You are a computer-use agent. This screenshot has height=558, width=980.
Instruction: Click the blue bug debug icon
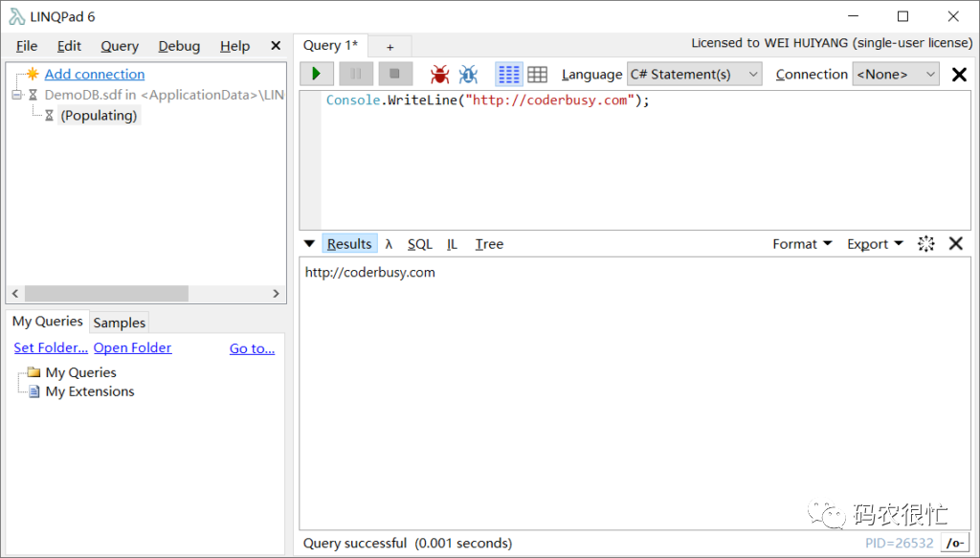(468, 75)
